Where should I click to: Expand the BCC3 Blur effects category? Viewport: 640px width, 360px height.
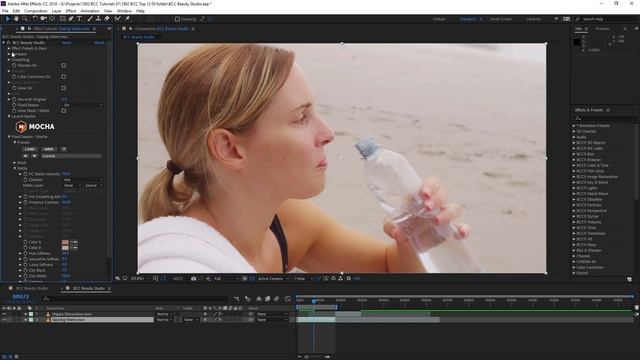[x=574, y=154]
